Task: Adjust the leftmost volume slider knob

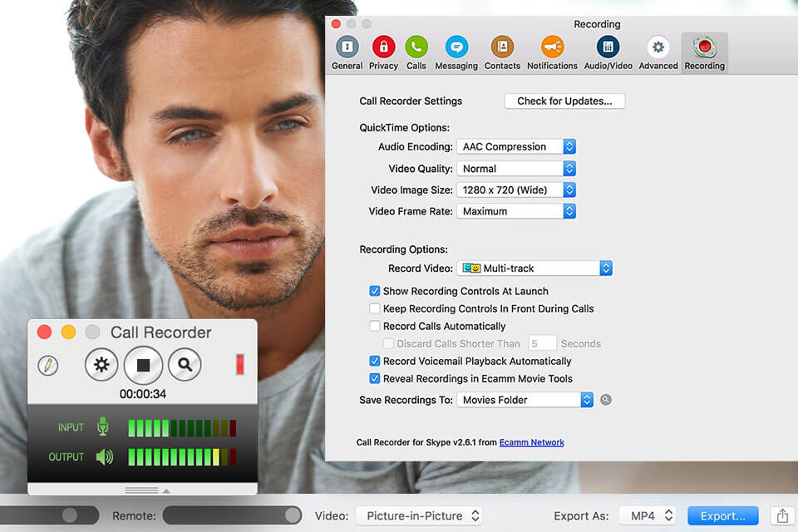Action: click(x=70, y=515)
